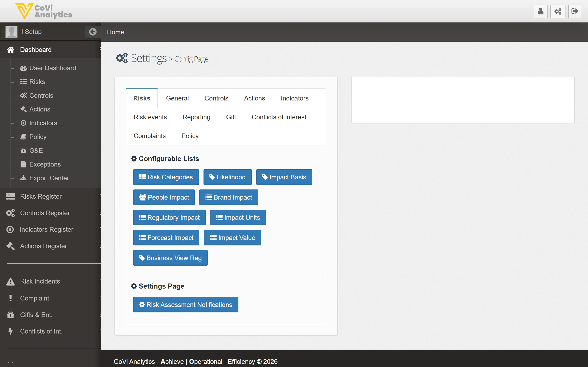Click the Conflicts of Int. lightning icon

10,331
